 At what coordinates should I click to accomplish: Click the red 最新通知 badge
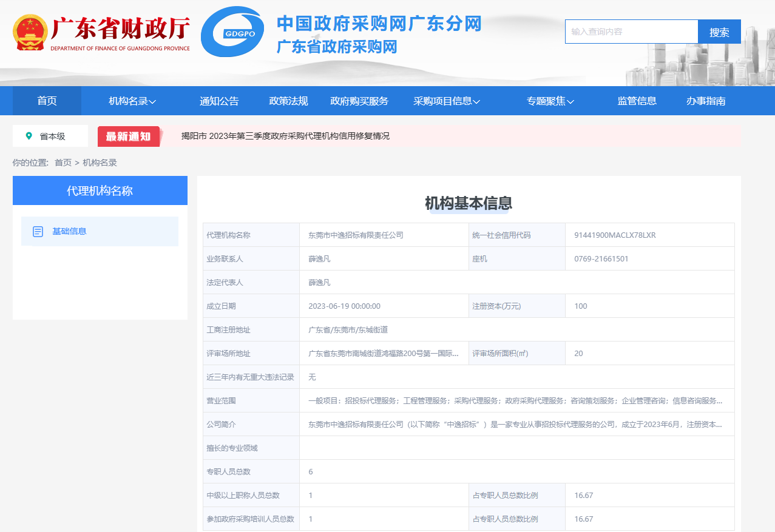click(129, 136)
